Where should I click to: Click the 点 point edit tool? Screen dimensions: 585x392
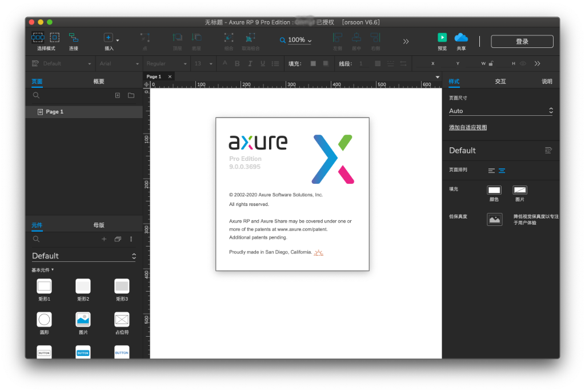coord(145,37)
